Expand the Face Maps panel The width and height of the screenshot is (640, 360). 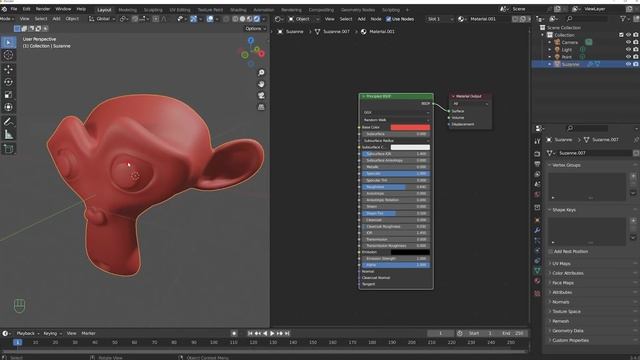562,283
